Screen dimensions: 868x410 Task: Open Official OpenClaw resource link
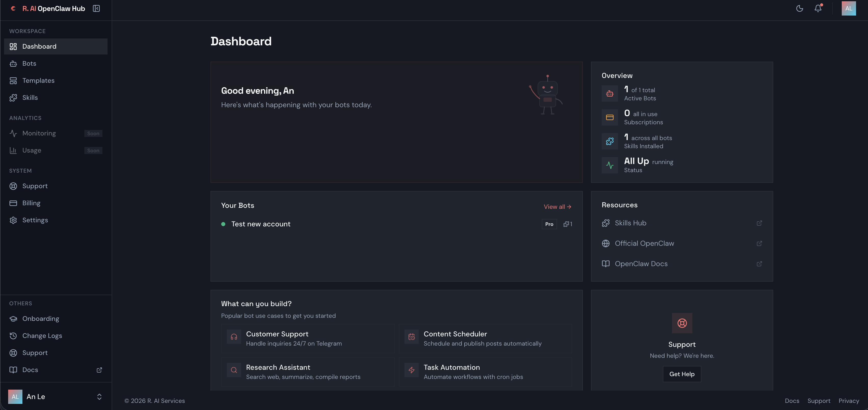coord(644,243)
